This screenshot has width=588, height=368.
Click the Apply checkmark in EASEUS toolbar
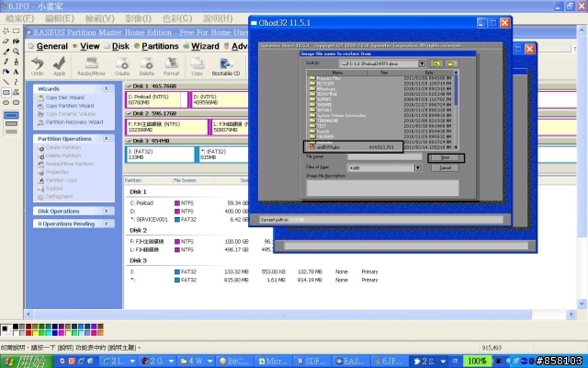59,66
